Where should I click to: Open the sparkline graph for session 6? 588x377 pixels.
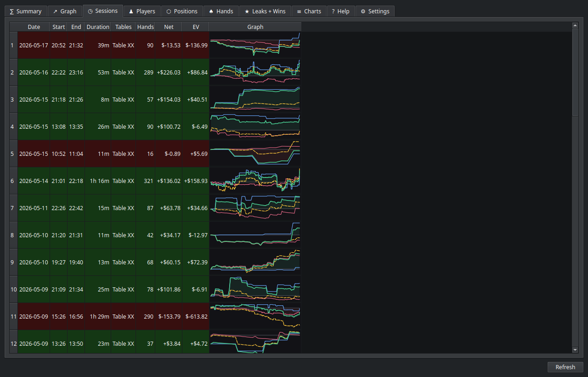click(255, 181)
